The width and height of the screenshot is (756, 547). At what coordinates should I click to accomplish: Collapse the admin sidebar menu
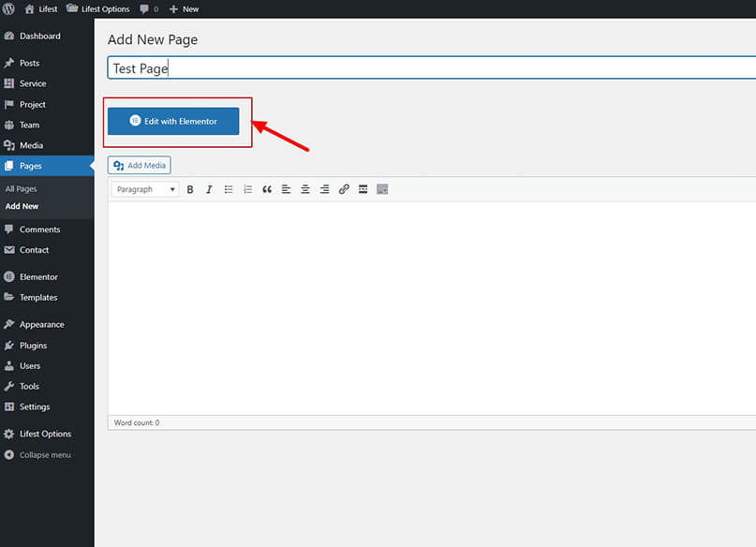(x=47, y=455)
